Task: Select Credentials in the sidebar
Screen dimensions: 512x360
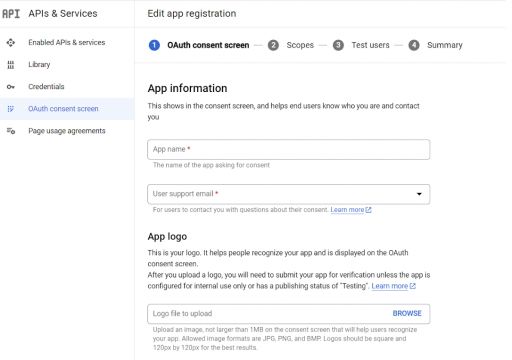Action: (46, 87)
